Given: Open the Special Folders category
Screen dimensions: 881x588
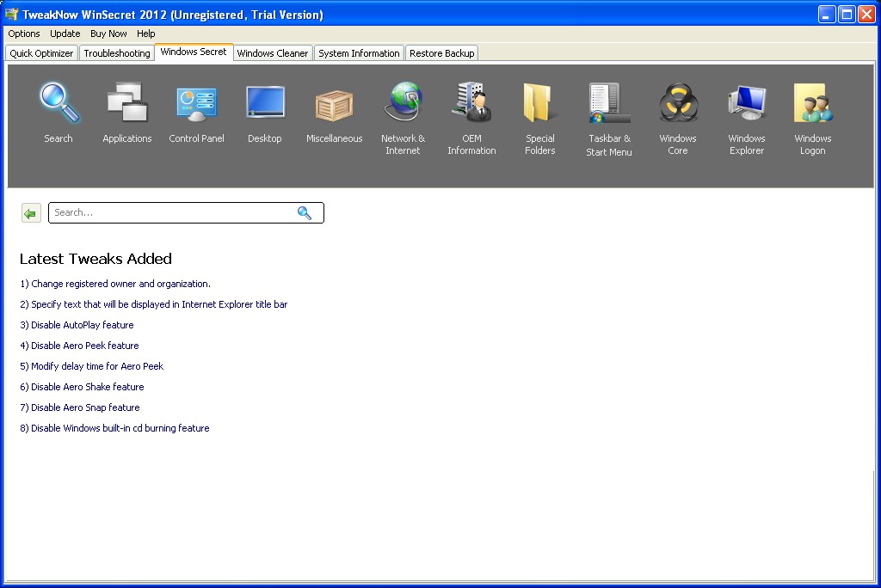Looking at the screenshot, I should coord(540,103).
